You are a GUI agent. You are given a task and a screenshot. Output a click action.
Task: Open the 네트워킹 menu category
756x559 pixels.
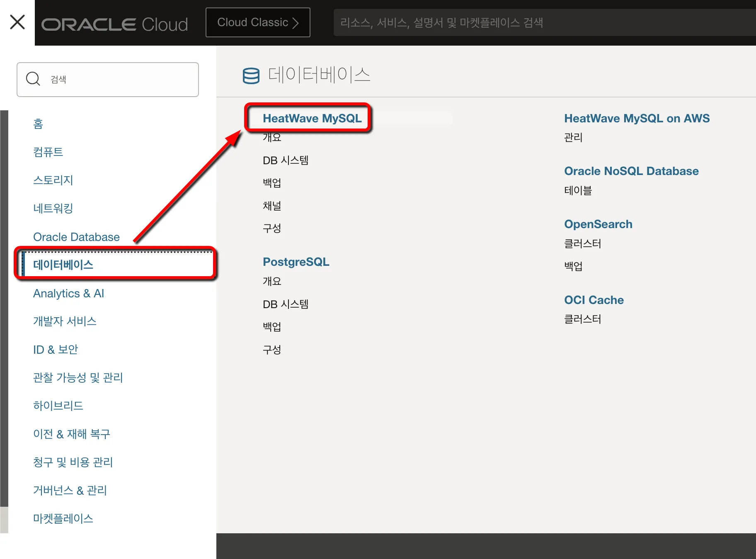[x=53, y=208]
